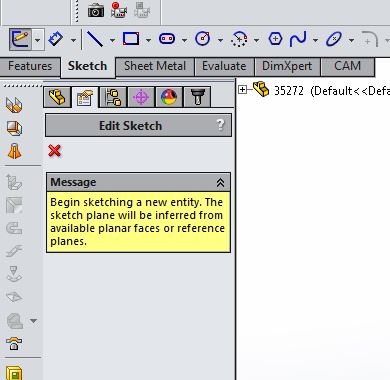Select the Straight Slot tool
Viewport: 390px width, 380px height.
[167, 39]
